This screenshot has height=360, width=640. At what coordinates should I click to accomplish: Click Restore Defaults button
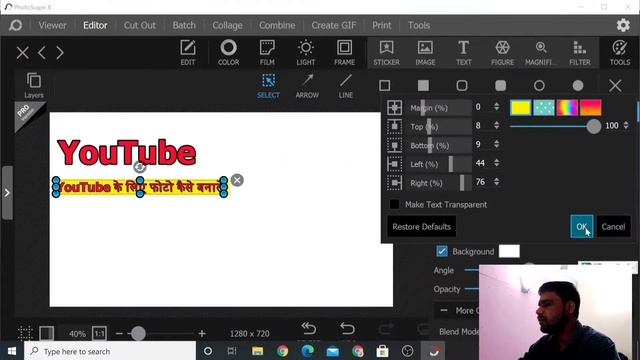(422, 227)
